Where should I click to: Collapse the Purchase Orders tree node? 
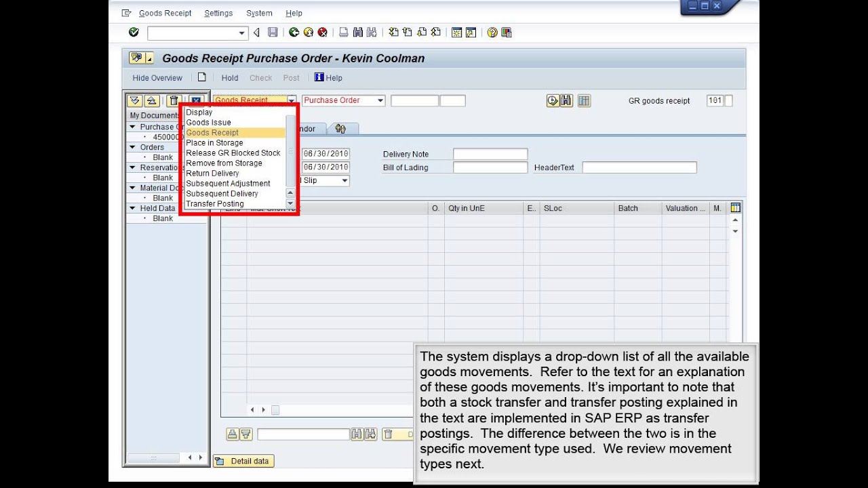tap(133, 127)
